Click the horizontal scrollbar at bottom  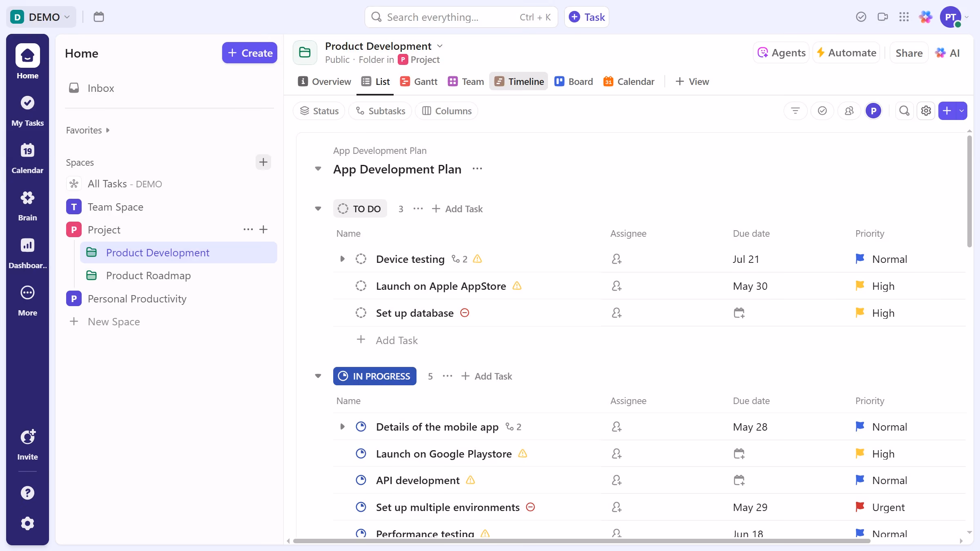581,541
